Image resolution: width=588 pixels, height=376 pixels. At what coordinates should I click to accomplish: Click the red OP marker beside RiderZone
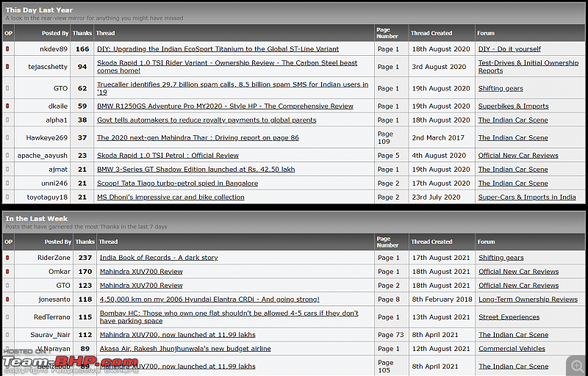(x=7, y=258)
